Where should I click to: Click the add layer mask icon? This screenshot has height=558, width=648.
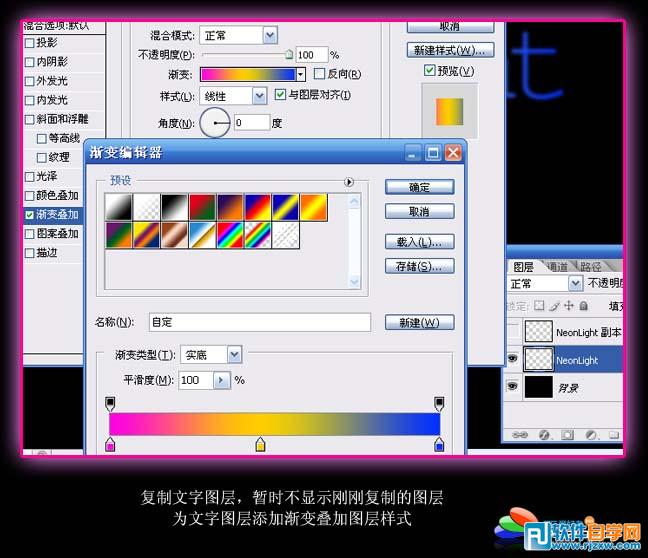click(x=567, y=435)
